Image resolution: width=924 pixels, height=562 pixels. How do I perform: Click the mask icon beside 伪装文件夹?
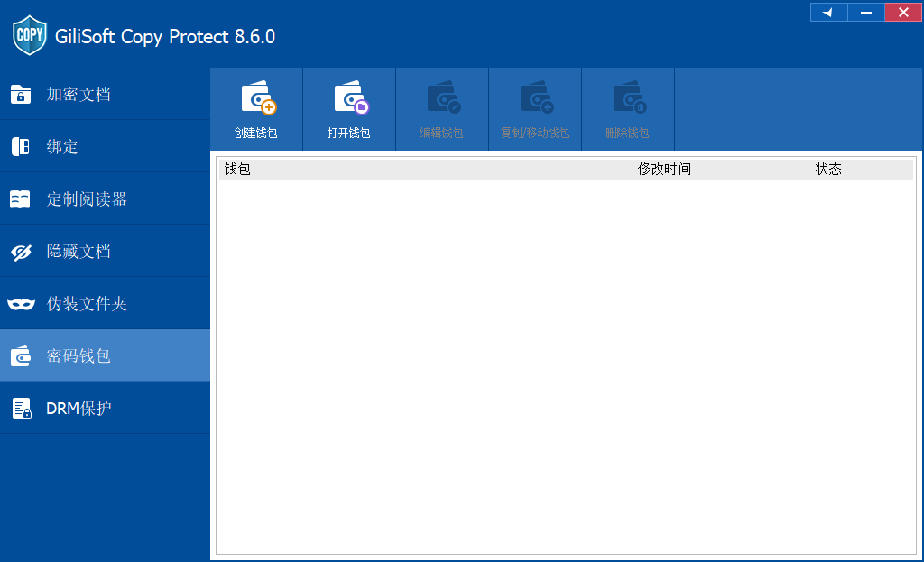pyautogui.click(x=22, y=304)
